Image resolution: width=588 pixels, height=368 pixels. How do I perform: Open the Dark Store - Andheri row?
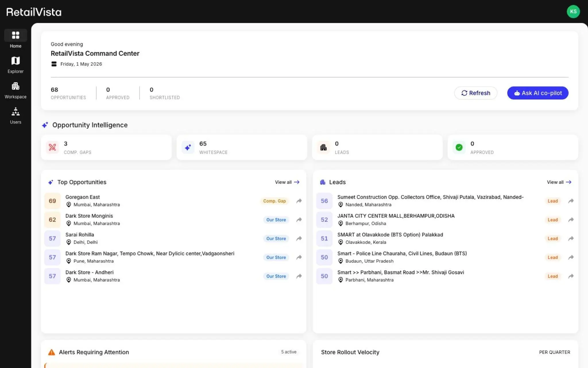[x=173, y=276]
